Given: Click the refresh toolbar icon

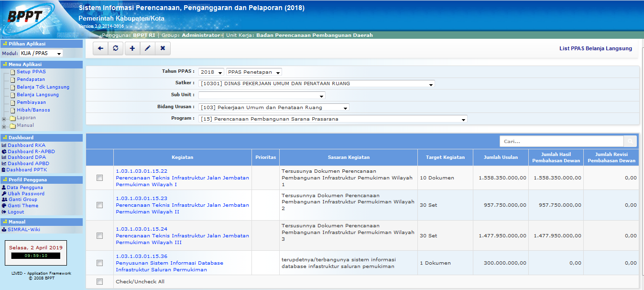Looking at the screenshot, I should click(115, 48).
